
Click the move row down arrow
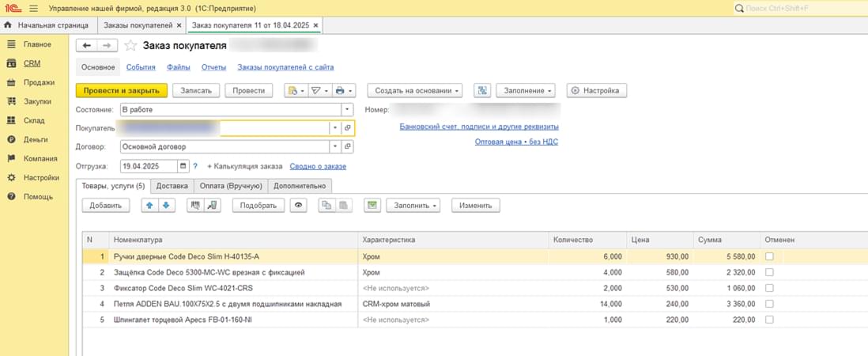[165, 205]
